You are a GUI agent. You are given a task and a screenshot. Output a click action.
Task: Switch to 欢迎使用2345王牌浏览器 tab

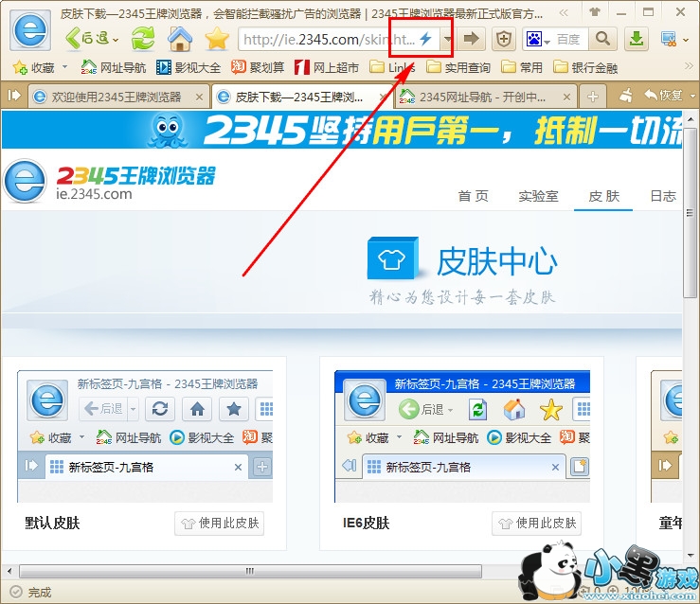pos(117,97)
